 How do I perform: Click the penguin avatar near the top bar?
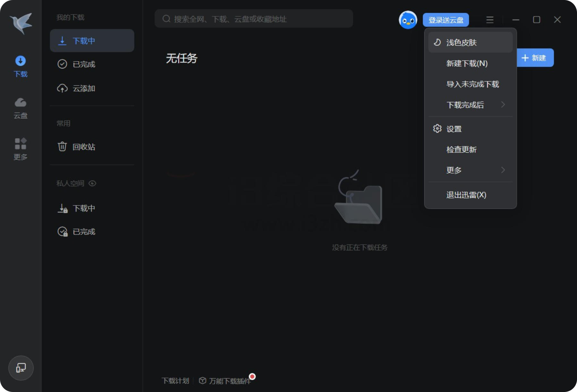[x=407, y=20]
